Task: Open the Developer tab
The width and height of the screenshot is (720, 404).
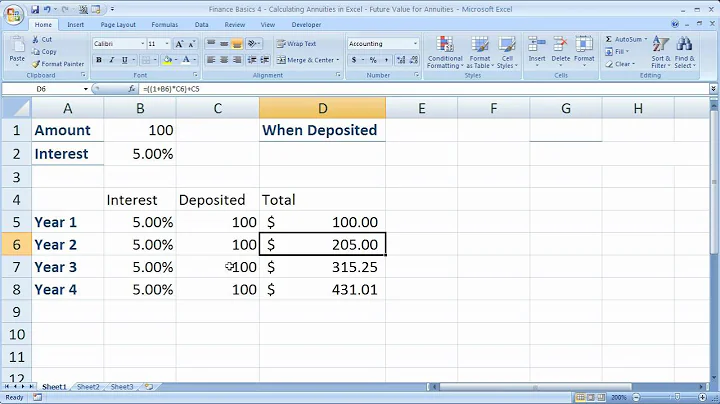Action: click(x=306, y=25)
